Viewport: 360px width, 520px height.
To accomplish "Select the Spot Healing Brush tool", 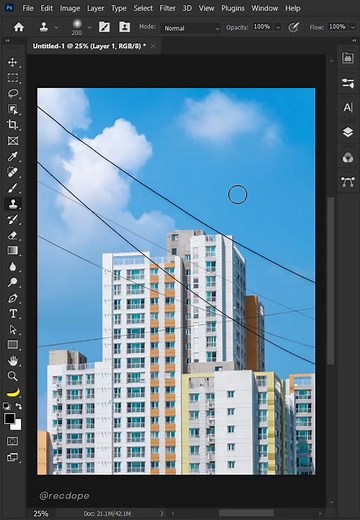I will point(13,172).
